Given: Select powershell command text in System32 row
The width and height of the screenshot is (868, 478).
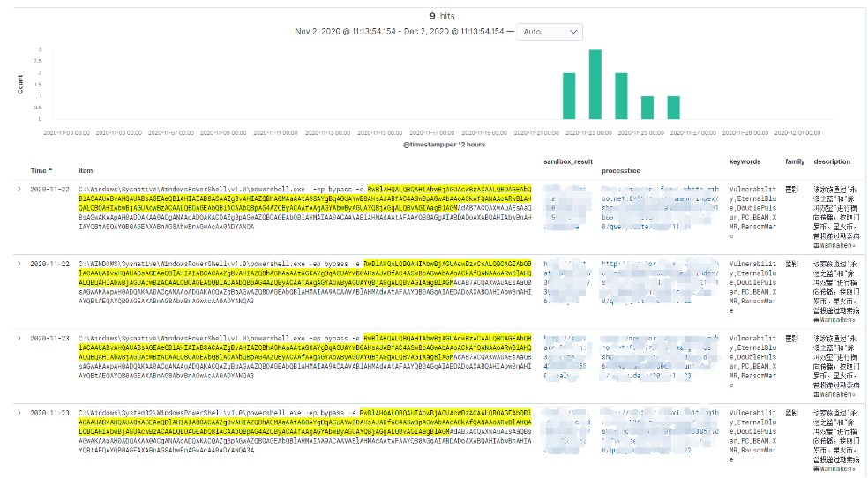Looking at the screenshot, I should pyautogui.click(x=305, y=431).
